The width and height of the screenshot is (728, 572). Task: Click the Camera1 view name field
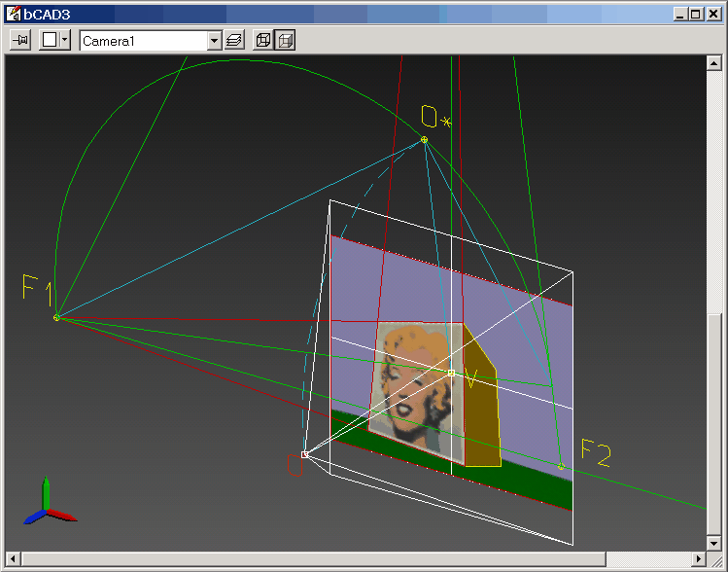point(145,41)
